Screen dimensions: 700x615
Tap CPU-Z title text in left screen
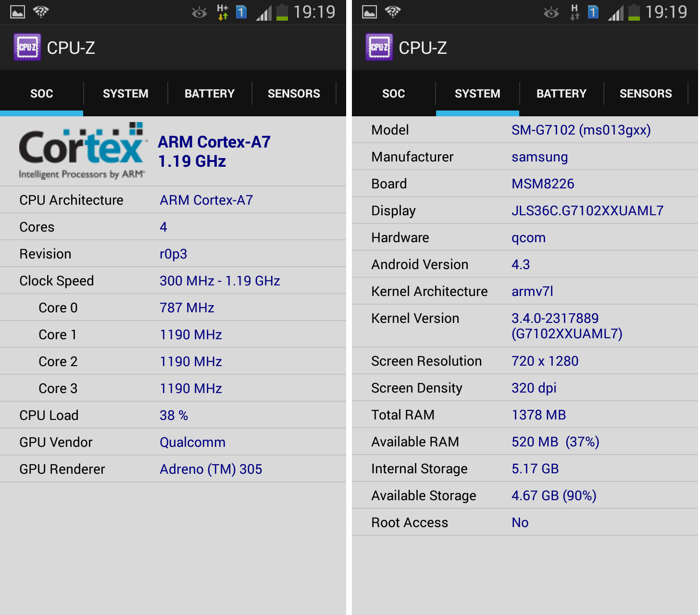pos(71,48)
